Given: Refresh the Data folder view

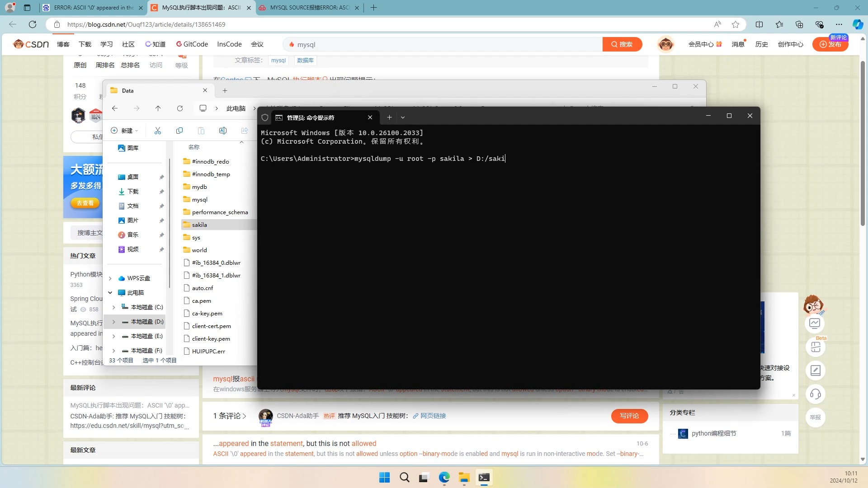Looking at the screenshot, I should tap(180, 108).
